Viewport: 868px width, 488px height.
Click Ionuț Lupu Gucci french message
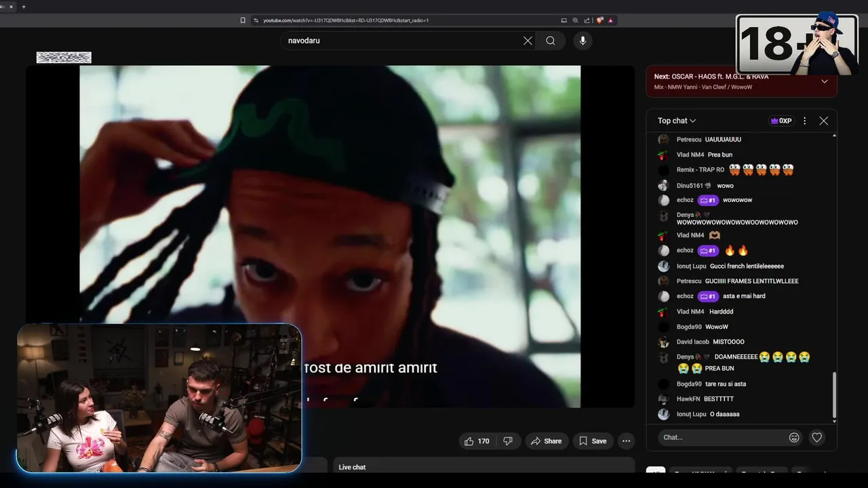[747, 266]
